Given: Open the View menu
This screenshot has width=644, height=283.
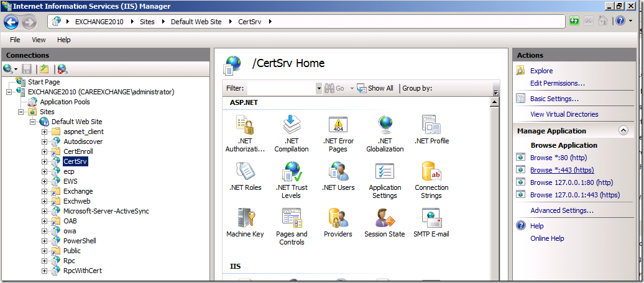Looking at the screenshot, I should (39, 40).
